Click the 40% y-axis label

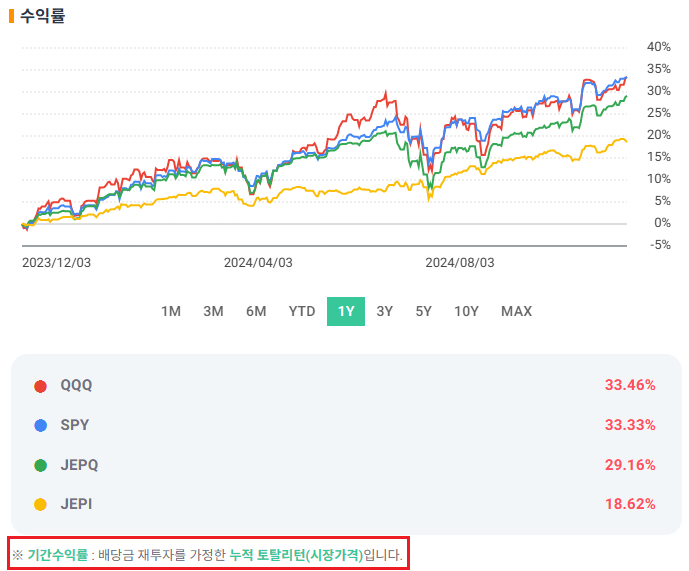click(x=659, y=47)
